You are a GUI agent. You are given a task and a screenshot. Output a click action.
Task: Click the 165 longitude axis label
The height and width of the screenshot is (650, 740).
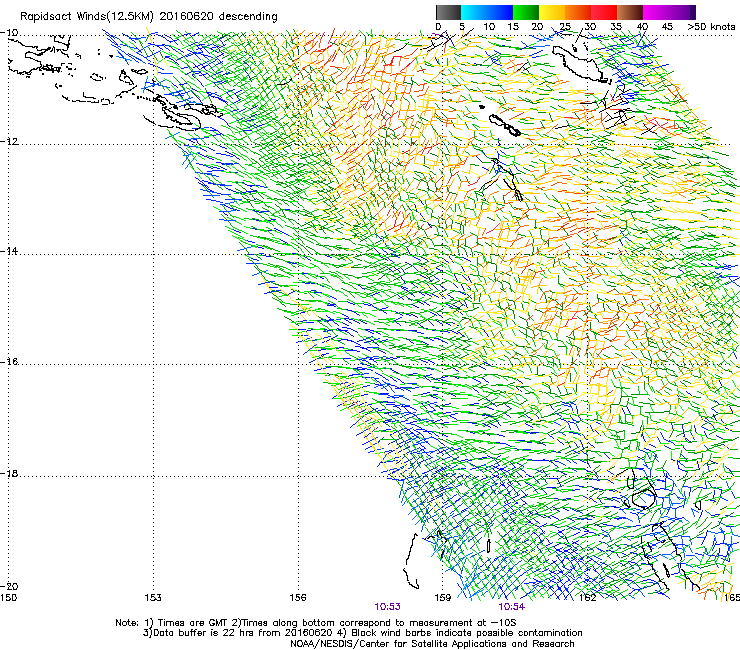click(x=732, y=598)
